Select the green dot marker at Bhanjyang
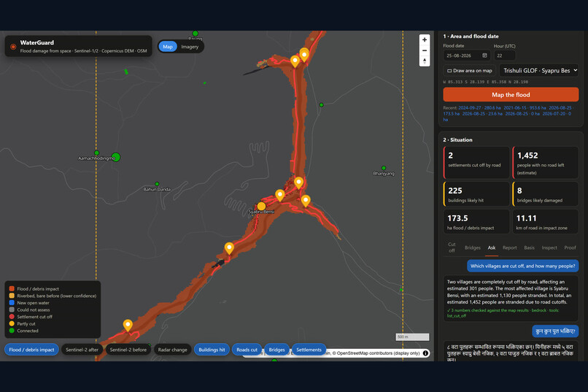Image resolution: width=588 pixels, height=392 pixels. click(383, 168)
